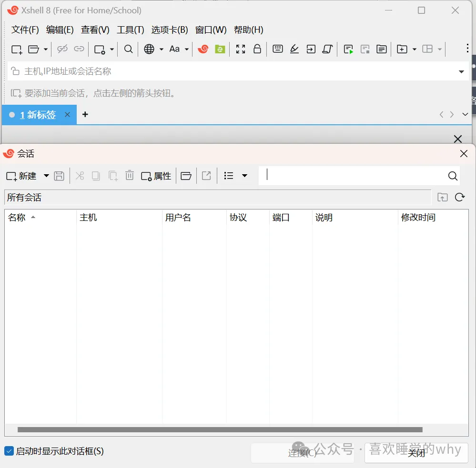Open the 查看(V) menu
Screen dimensions: 476x468
[x=95, y=30]
